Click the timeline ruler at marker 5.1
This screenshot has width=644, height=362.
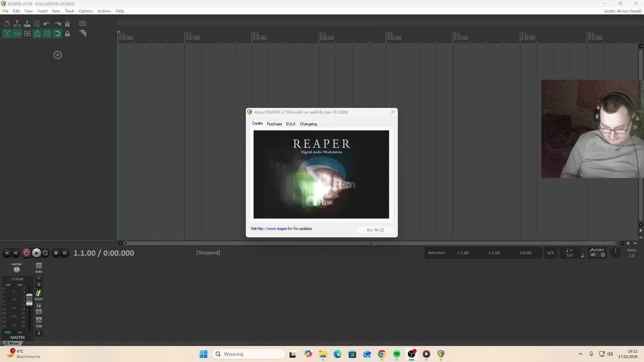click(x=389, y=34)
